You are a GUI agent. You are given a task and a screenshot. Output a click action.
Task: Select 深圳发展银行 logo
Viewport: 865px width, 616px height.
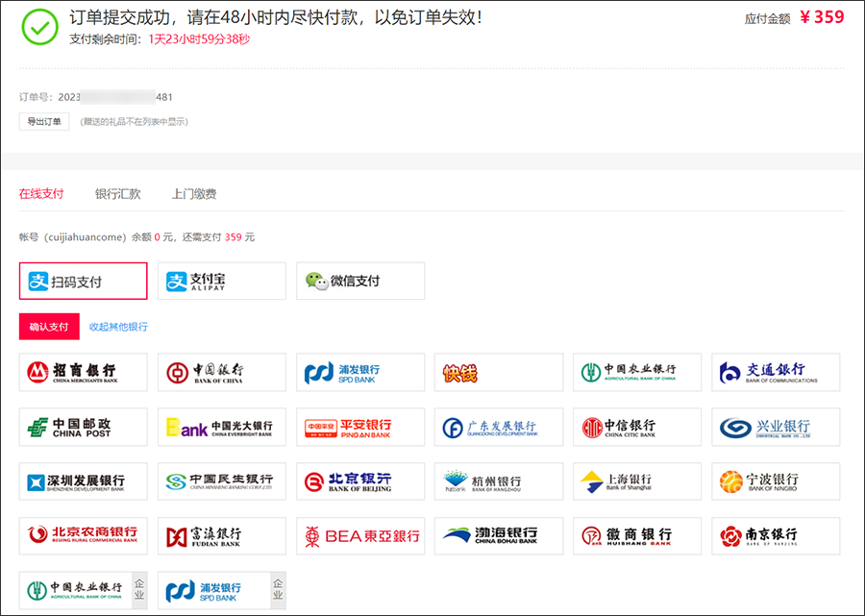pyautogui.click(x=84, y=481)
